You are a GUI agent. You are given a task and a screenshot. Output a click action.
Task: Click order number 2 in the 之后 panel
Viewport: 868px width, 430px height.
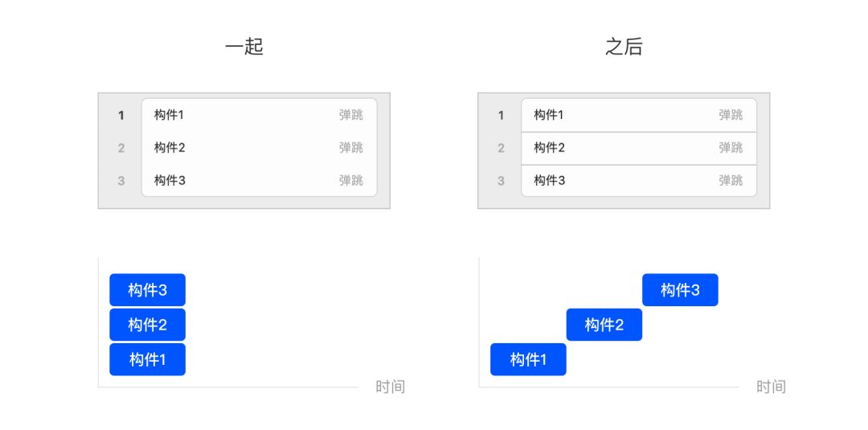click(501, 149)
